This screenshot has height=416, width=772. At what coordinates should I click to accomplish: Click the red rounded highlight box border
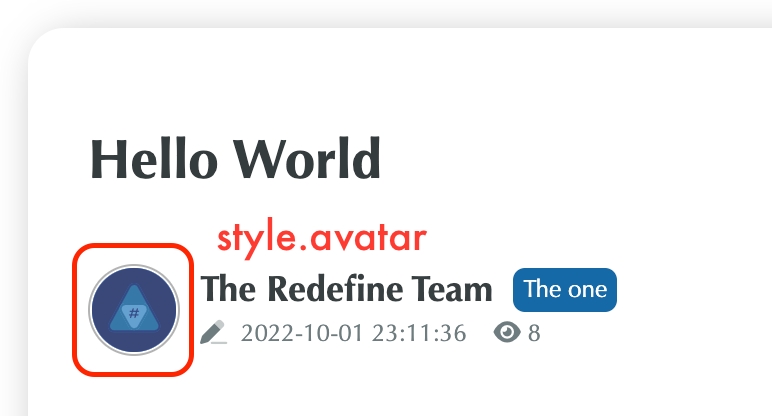[74, 310]
